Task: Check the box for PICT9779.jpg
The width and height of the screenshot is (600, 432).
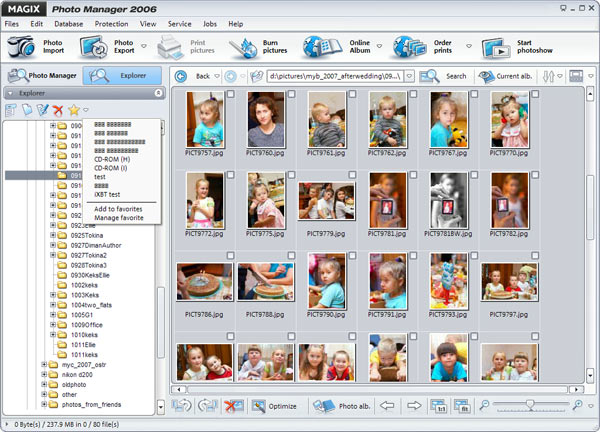Action: 352,174
